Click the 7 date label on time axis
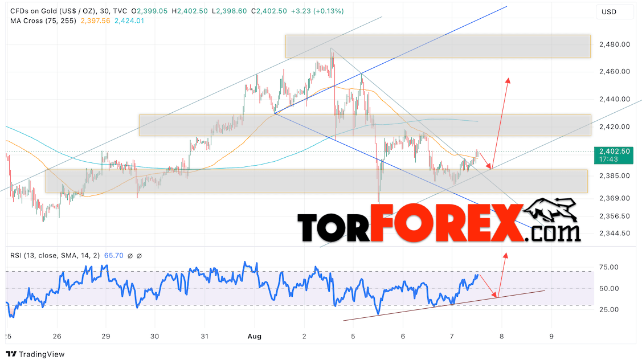 452,337
